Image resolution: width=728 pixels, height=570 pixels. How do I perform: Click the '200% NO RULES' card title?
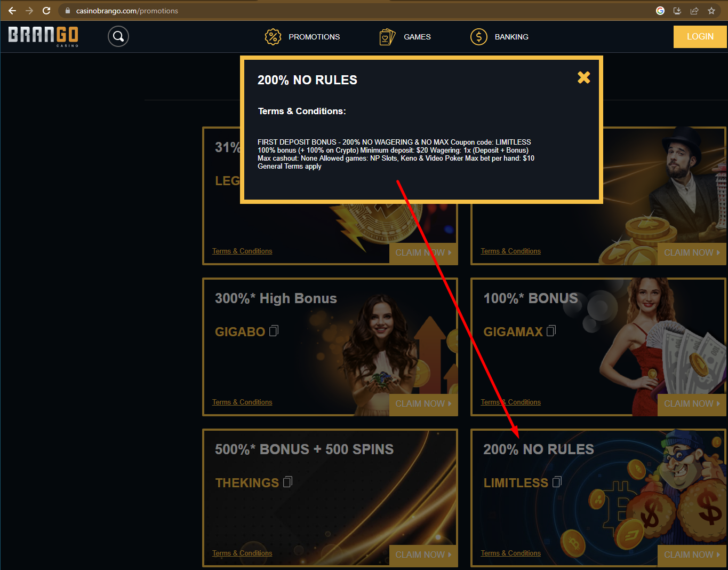[x=539, y=449]
